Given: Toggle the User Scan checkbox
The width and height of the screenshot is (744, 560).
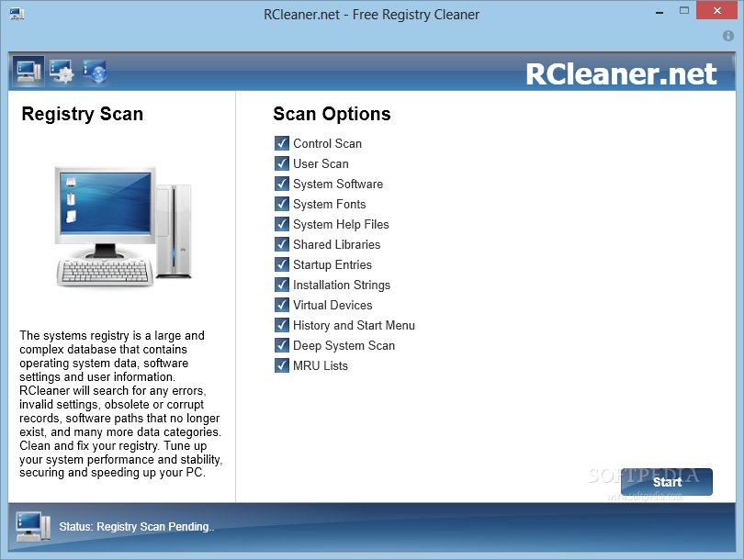Looking at the screenshot, I should pyautogui.click(x=282, y=163).
